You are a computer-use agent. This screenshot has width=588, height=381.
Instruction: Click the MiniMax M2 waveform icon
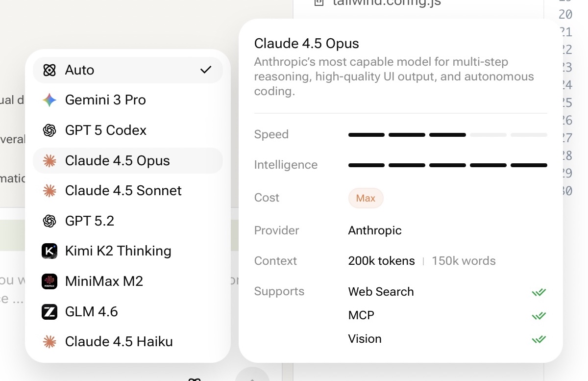49,281
